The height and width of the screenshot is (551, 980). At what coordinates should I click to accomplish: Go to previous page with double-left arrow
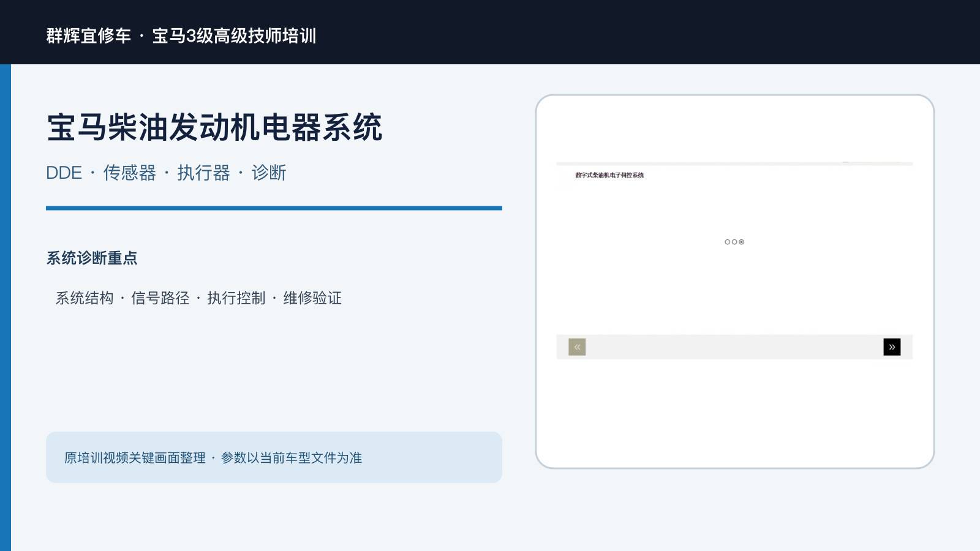point(577,347)
